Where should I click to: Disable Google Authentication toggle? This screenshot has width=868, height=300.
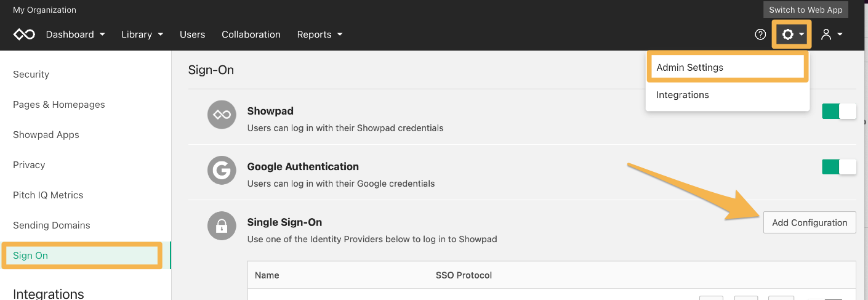click(839, 167)
